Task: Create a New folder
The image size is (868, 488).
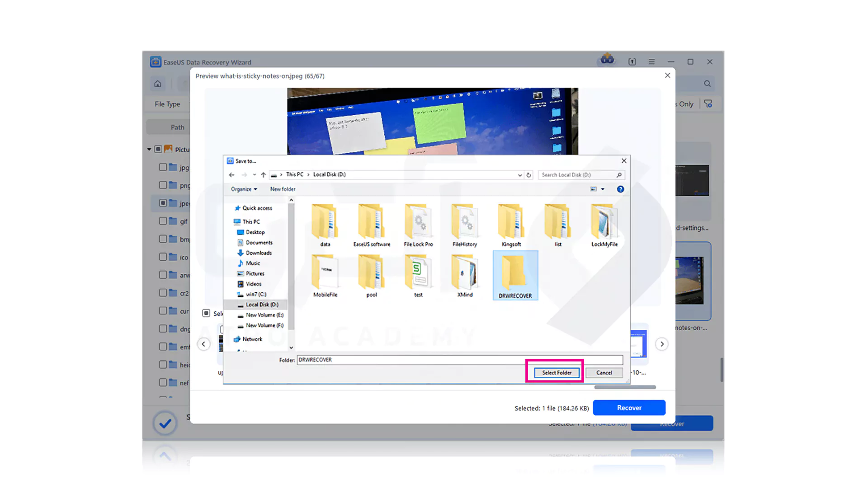Action: (x=283, y=189)
